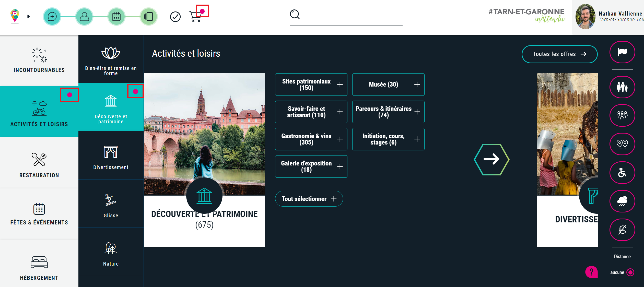Click the Toutes les offres button
This screenshot has height=287, width=644.
pyautogui.click(x=559, y=54)
